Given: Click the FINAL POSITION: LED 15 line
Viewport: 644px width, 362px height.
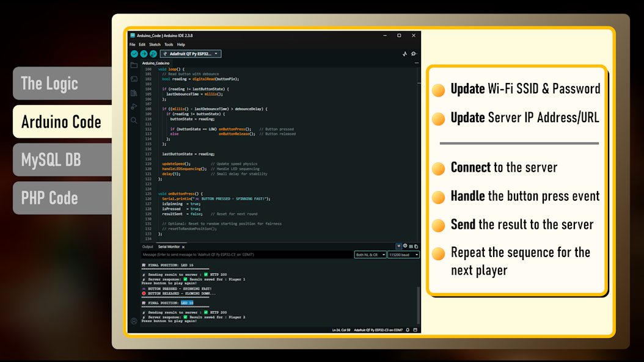Looking at the screenshot, I should tap(167, 265).
